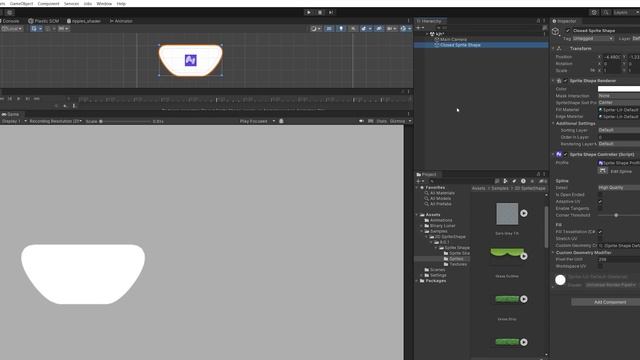Open the Animations folder in Project

441,220
